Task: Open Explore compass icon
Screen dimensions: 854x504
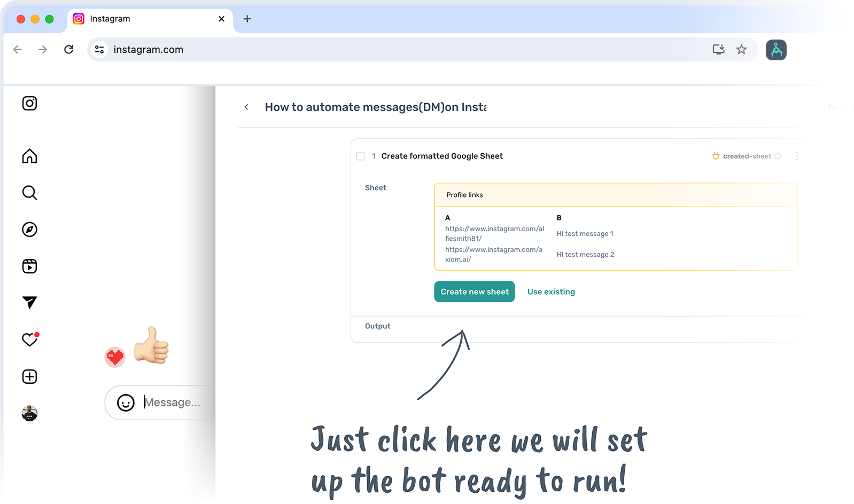Action: (x=29, y=230)
